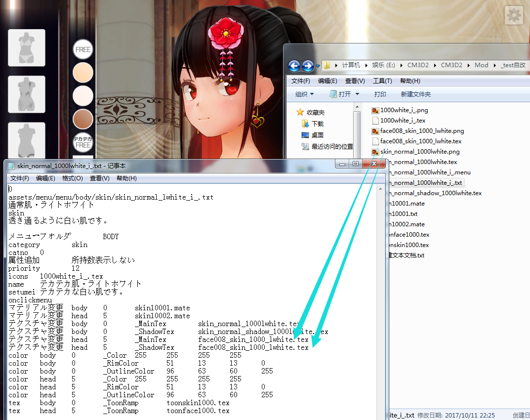Select file toonskin1000.tex in Explorer list
This screenshot has width=530, height=420.
(x=409, y=245)
